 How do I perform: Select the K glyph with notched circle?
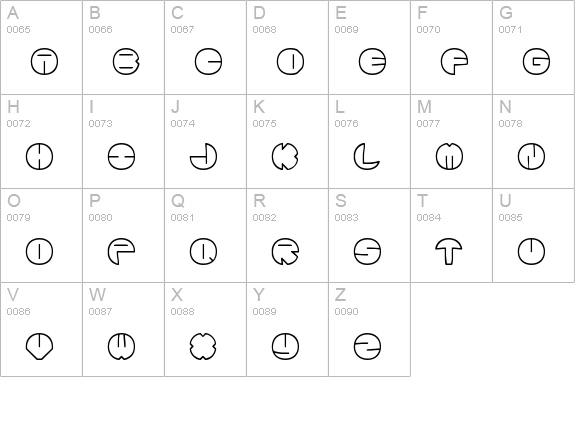point(285,156)
